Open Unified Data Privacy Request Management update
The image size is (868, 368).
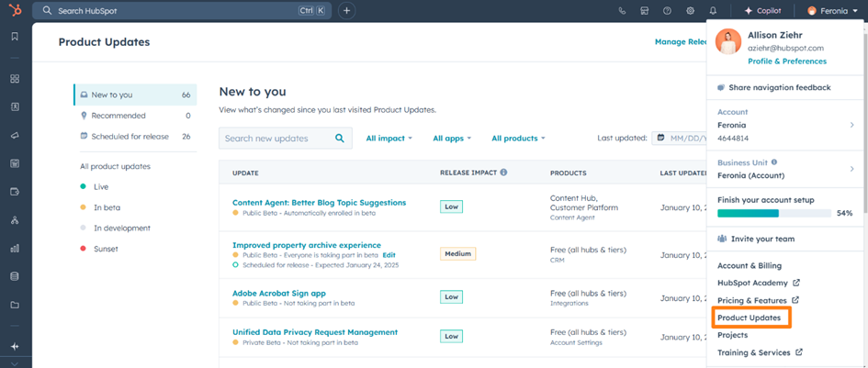(x=315, y=332)
